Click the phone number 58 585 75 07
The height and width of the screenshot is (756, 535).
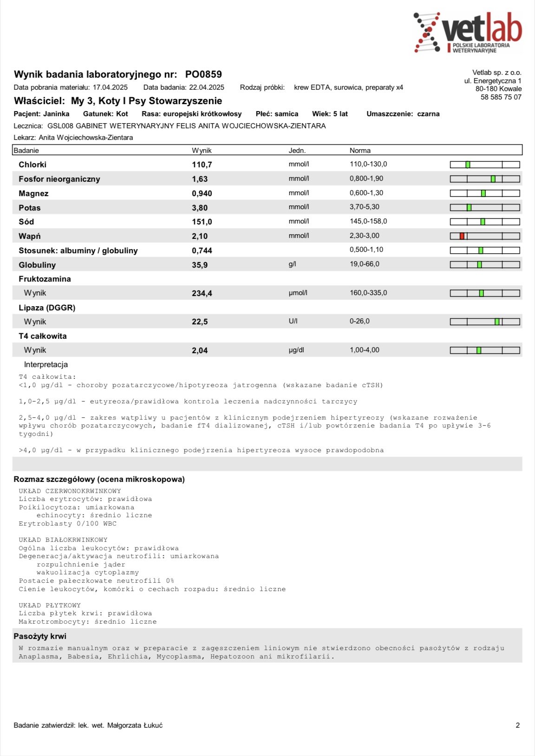tap(501, 97)
